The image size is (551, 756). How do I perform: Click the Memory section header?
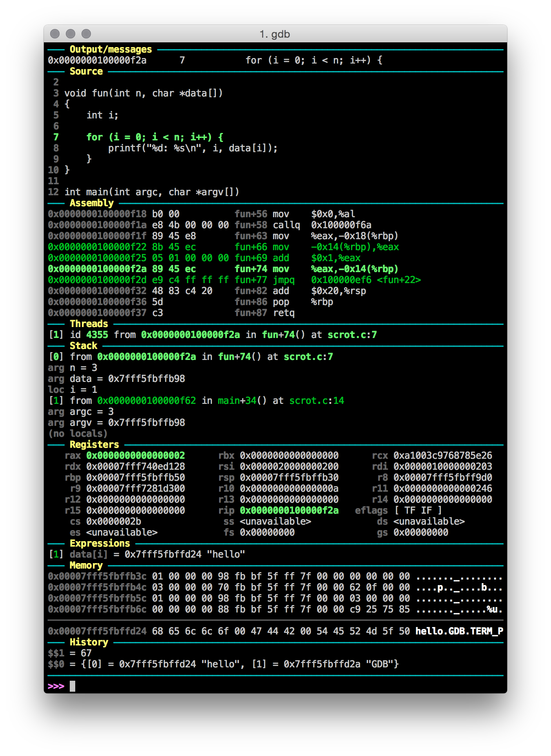[86, 565]
